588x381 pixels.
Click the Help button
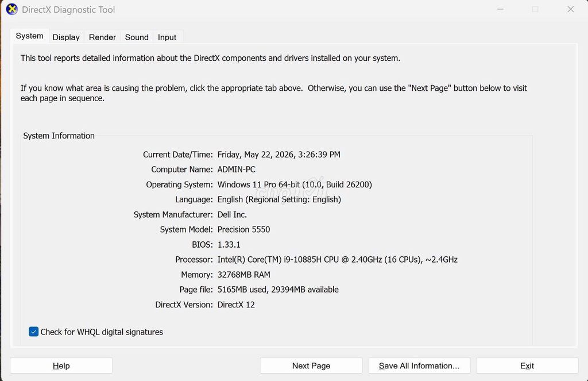(61, 365)
